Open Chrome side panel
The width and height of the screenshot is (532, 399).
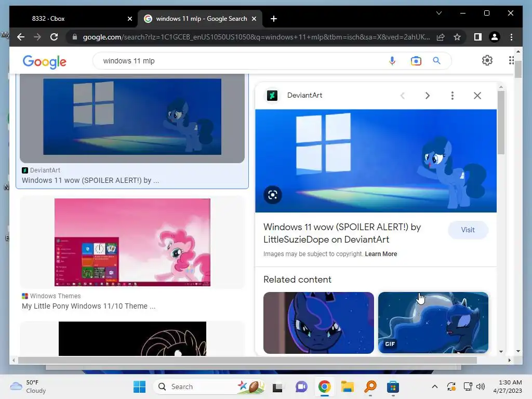(x=478, y=37)
